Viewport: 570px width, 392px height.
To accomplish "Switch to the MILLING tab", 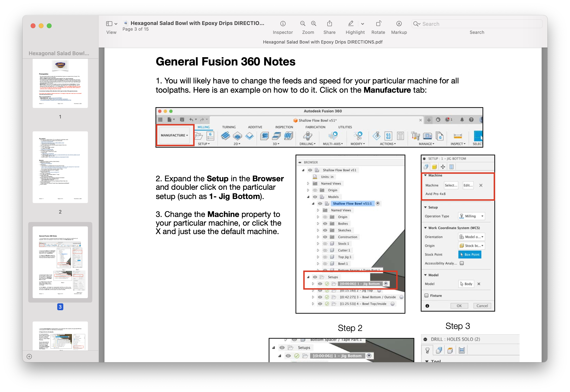I will 204,127.
